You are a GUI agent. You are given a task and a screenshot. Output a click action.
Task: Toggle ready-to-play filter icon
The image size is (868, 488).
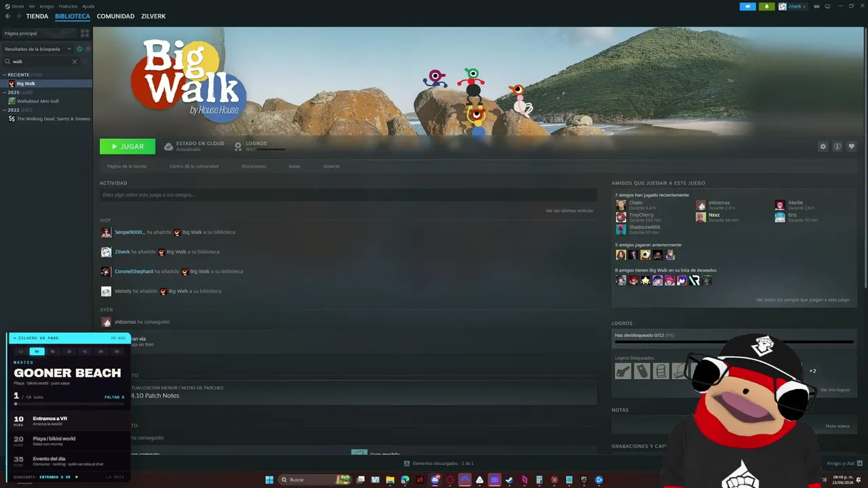click(x=88, y=49)
